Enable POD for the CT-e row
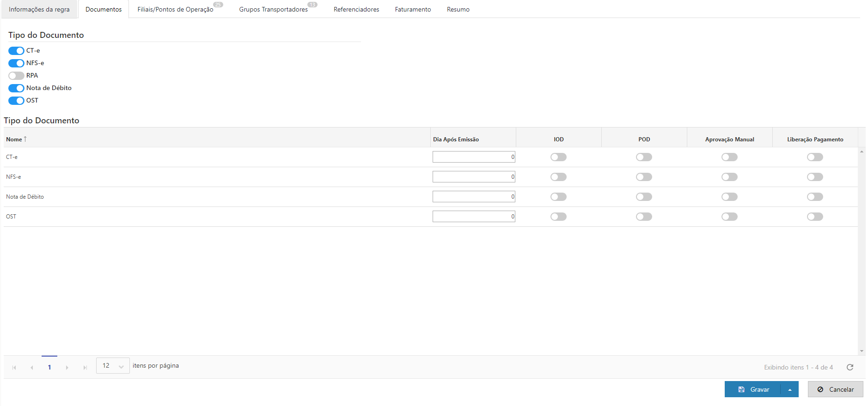 point(644,157)
